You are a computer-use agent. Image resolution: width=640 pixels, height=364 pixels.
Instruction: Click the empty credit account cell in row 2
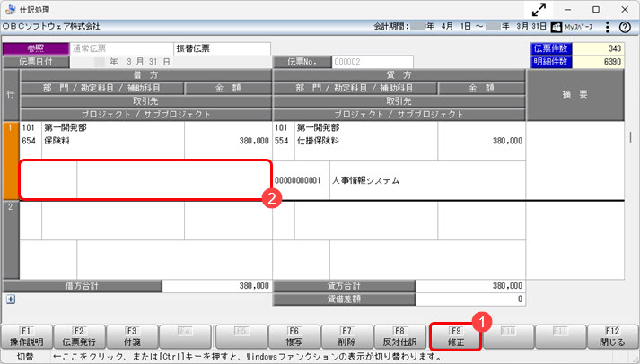365,221
